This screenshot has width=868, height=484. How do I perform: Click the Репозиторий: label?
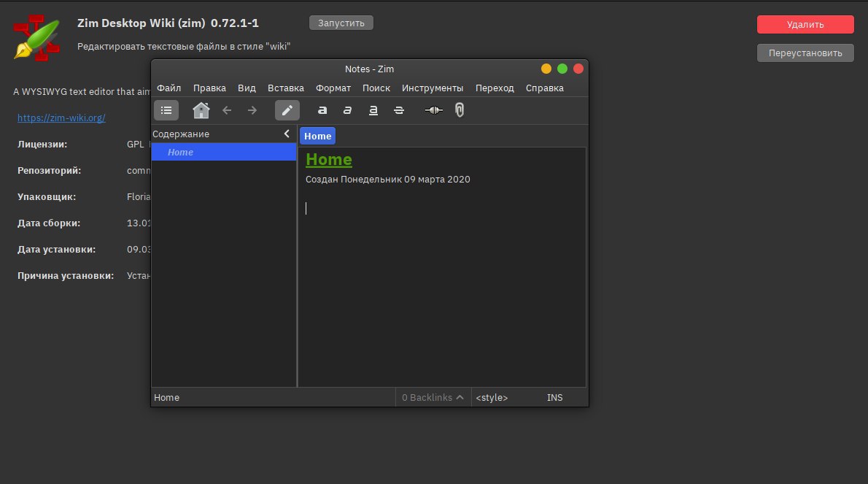(50, 171)
